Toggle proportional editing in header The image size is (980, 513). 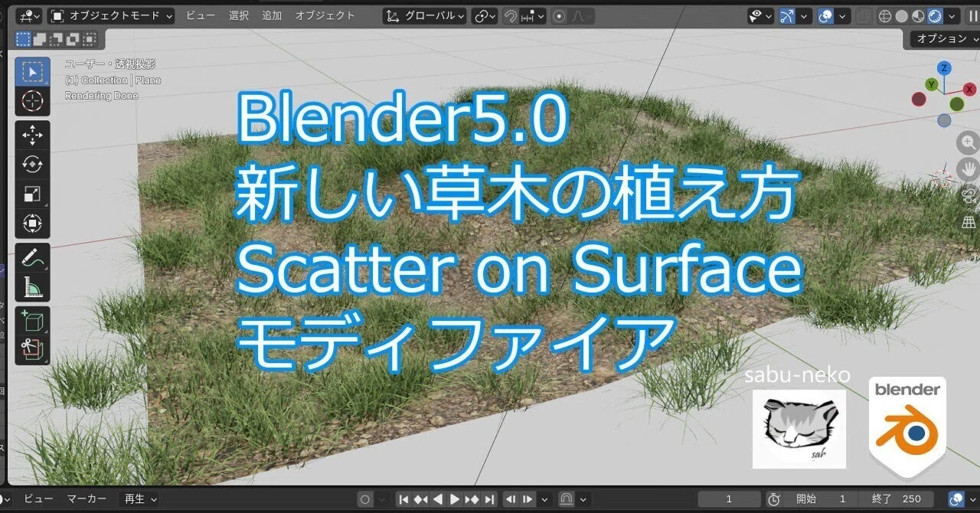tap(560, 15)
